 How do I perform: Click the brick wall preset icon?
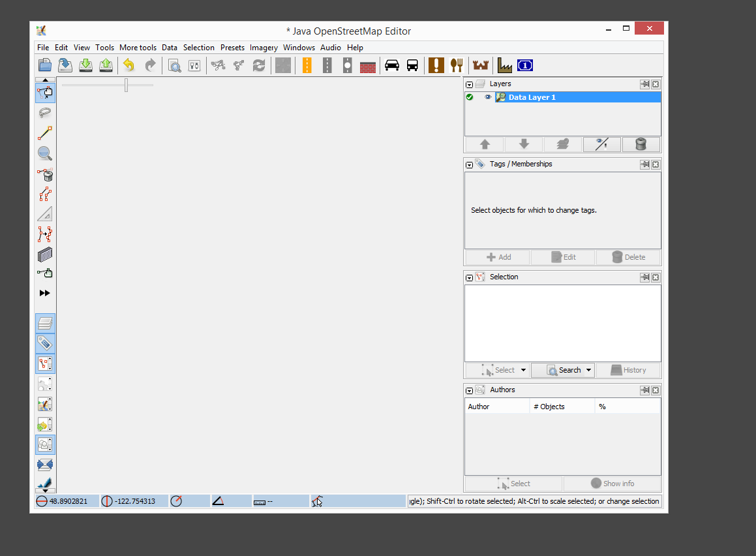368,65
